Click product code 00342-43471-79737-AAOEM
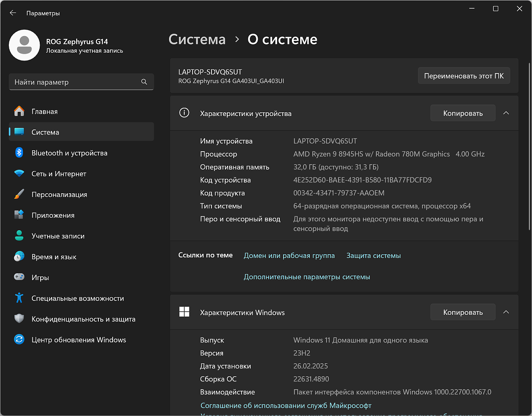The height and width of the screenshot is (416, 532). (x=339, y=193)
